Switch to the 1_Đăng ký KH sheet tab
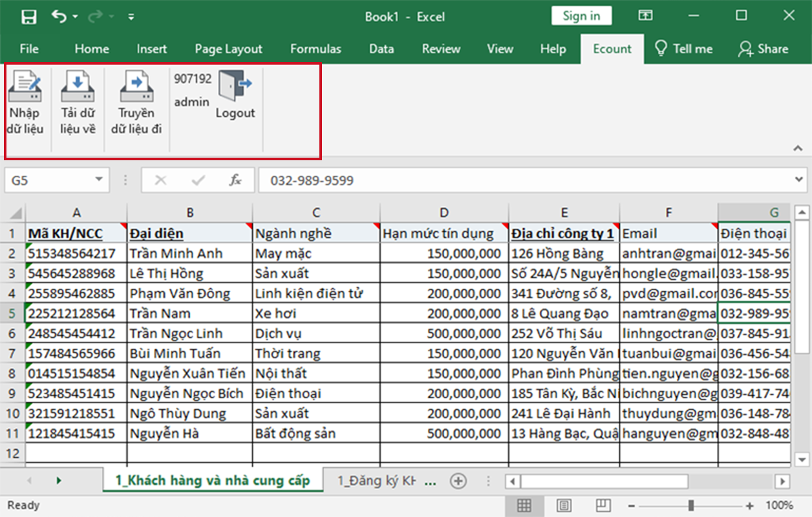The image size is (812, 517). click(376, 481)
